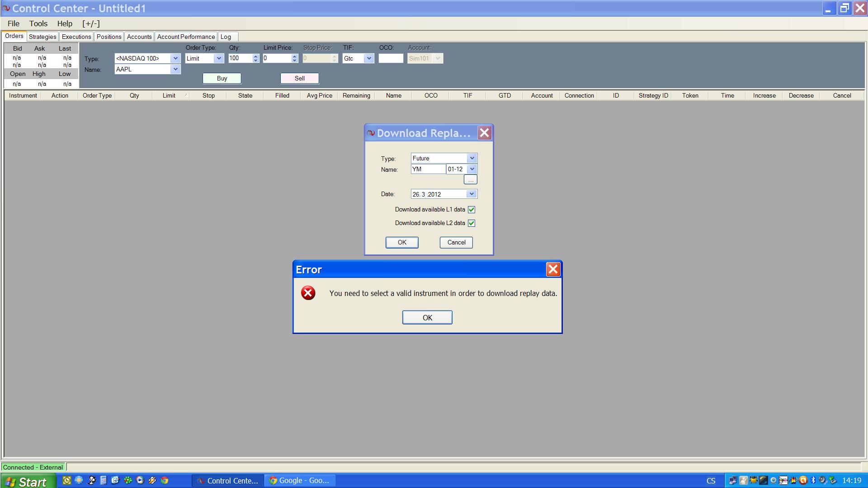The image size is (868, 488).
Task: Click the orange circular tray icon
Action: click(803, 480)
